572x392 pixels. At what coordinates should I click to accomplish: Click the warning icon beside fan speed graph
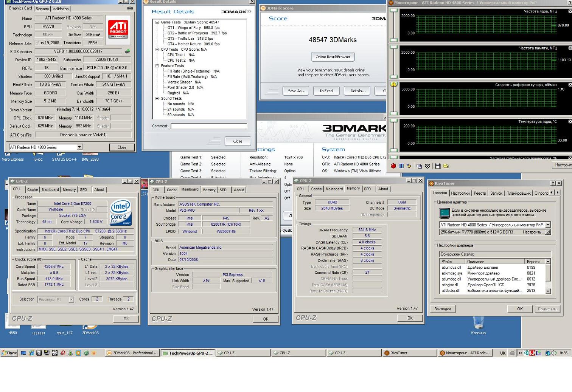pos(394,84)
